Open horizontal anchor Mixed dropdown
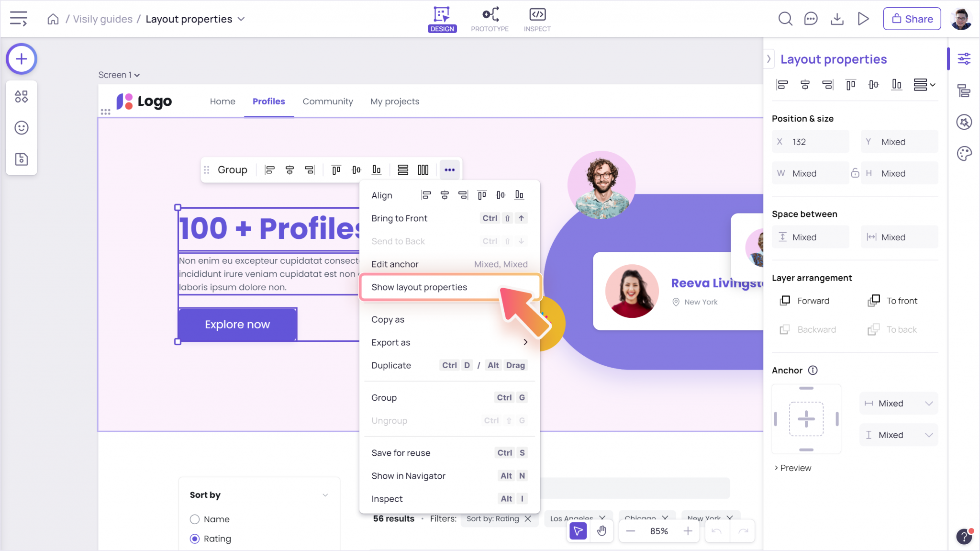The width and height of the screenshot is (980, 551). (899, 404)
